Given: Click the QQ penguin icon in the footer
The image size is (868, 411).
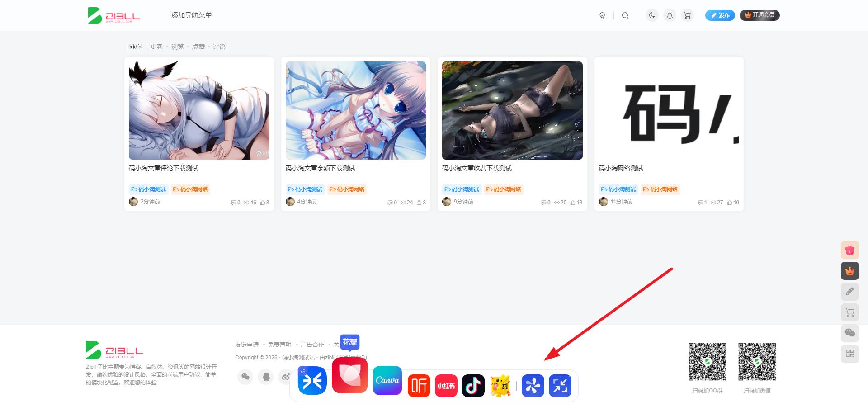Looking at the screenshot, I should point(266,376).
